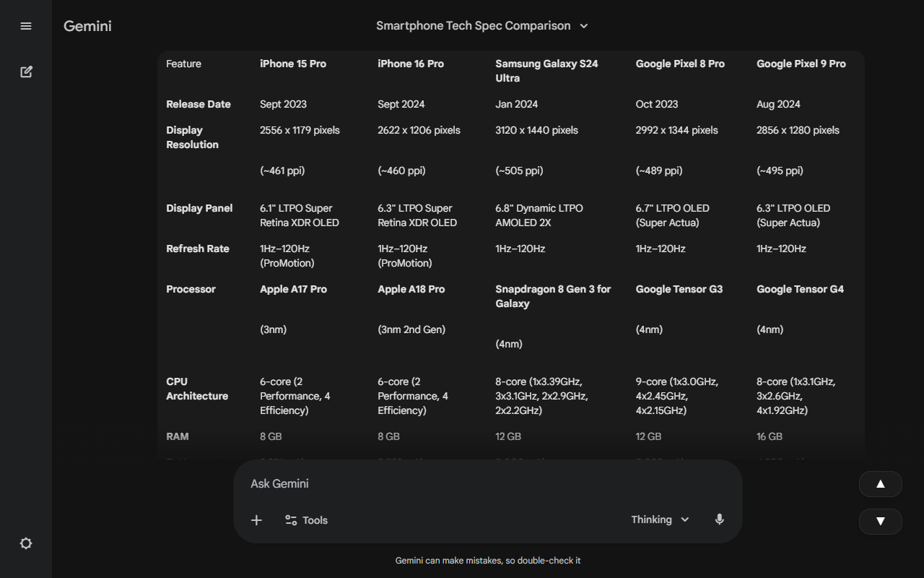
Task: Click the CPU Architecture row label
Action: point(197,389)
